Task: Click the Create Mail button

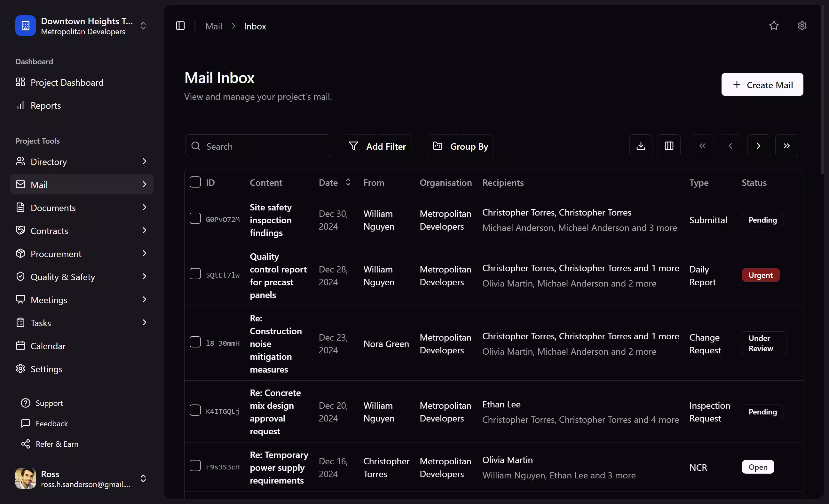Action: (762, 84)
